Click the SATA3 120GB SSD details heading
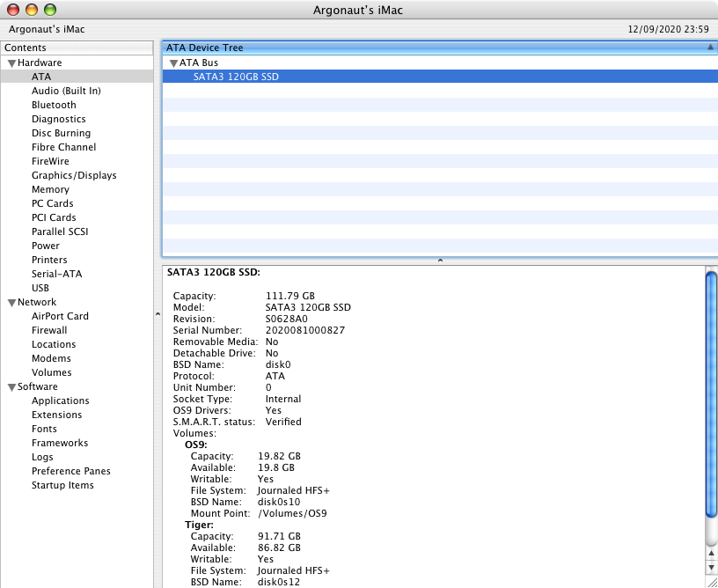 click(214, 273)
